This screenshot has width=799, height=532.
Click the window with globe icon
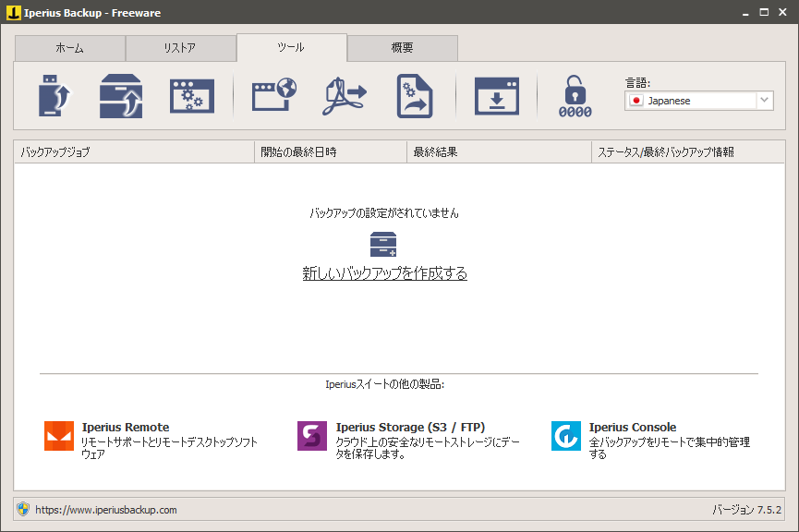click(274, 94)
